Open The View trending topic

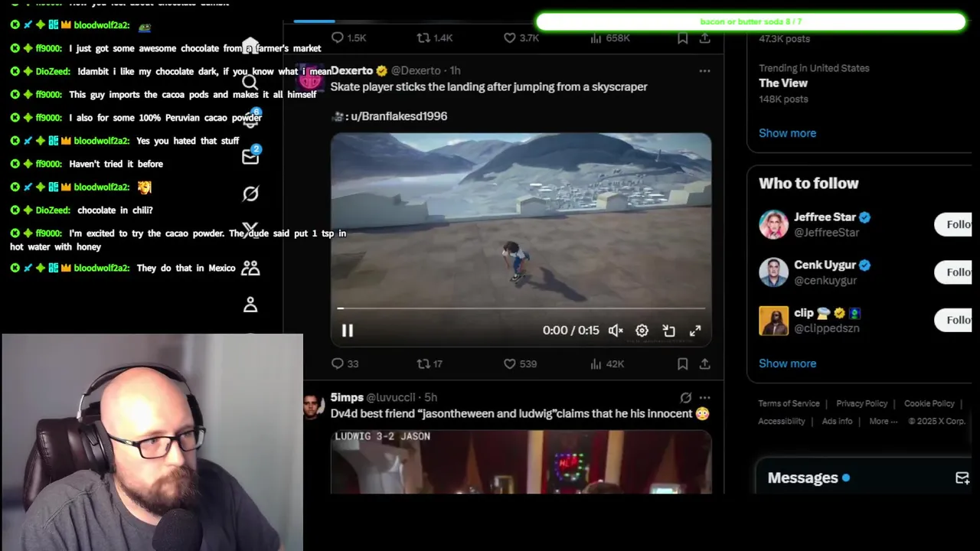(x=783, y=83)
